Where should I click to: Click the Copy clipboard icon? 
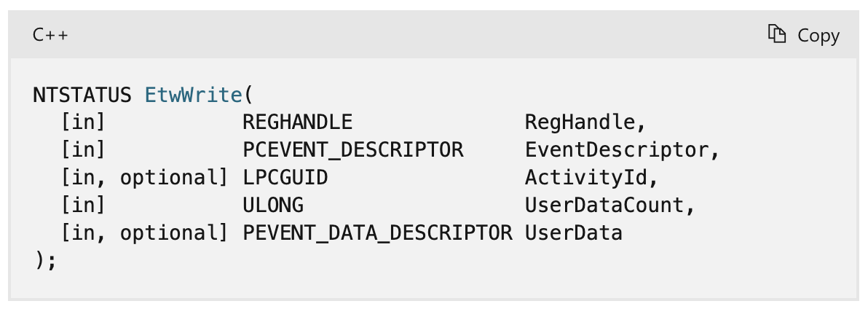777,34
